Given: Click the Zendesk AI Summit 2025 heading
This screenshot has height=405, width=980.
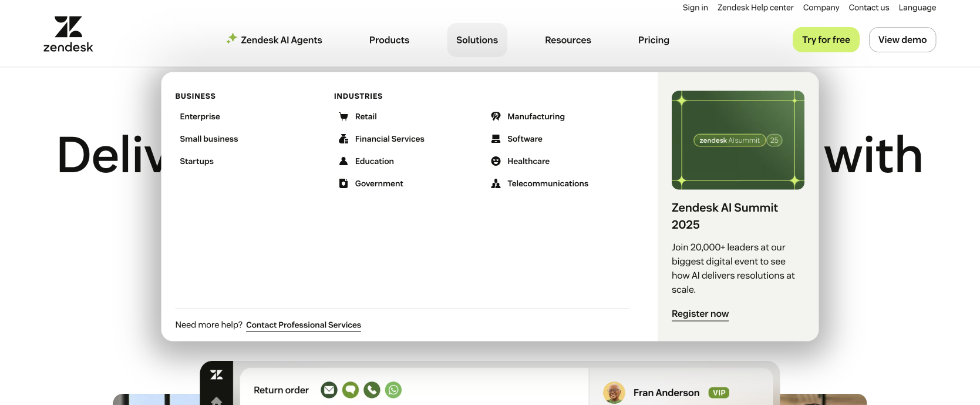Looking at the screenshot, I should pyautogui.click(x=725, y=216).
